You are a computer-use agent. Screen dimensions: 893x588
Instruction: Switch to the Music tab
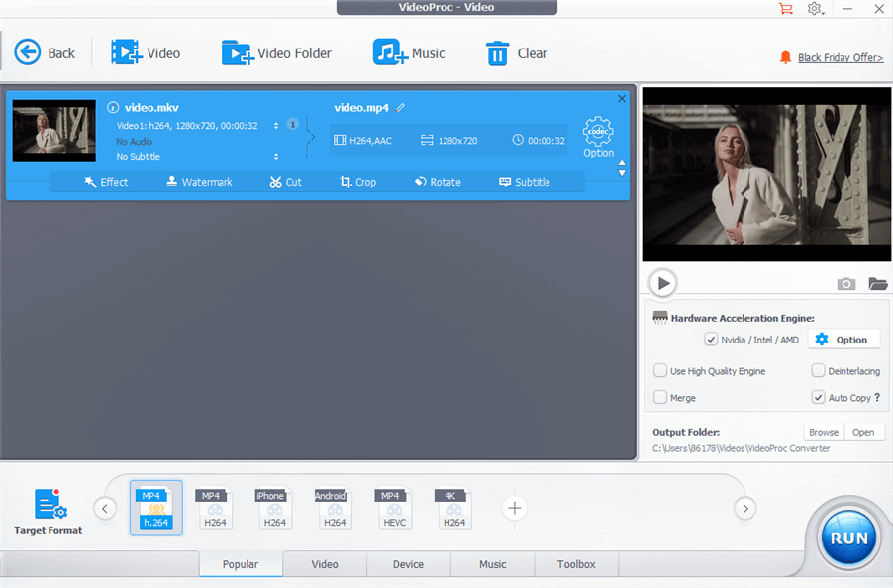pos(493,564)
